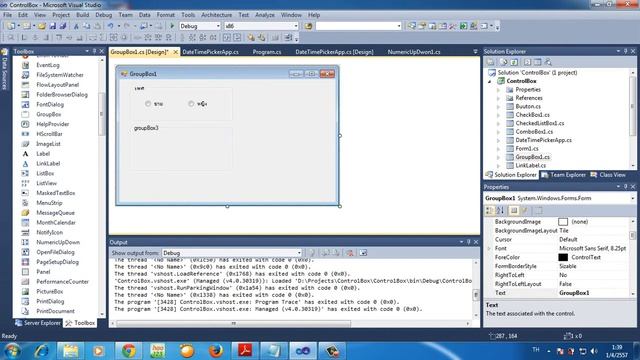Screen dimensions: 640x360
Task: Expand the Properties node in Solution Explorer
Action: (x=498, y=90)
